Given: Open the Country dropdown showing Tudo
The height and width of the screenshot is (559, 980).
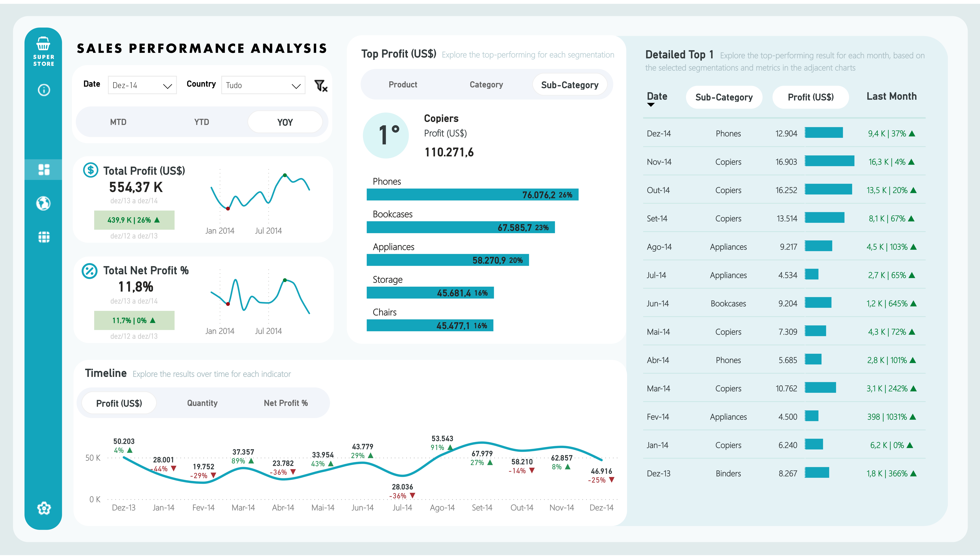Looking at the screenshot, I should (263, 85).
